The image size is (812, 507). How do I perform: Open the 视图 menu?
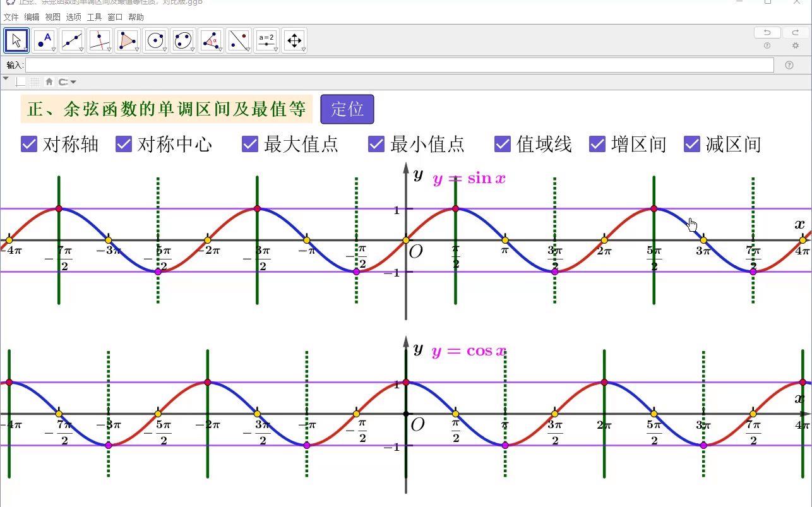[x=52, y=17]
